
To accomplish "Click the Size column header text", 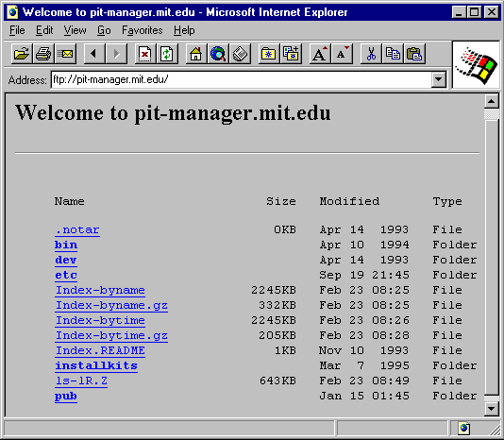I will click(x=281, y=202).
